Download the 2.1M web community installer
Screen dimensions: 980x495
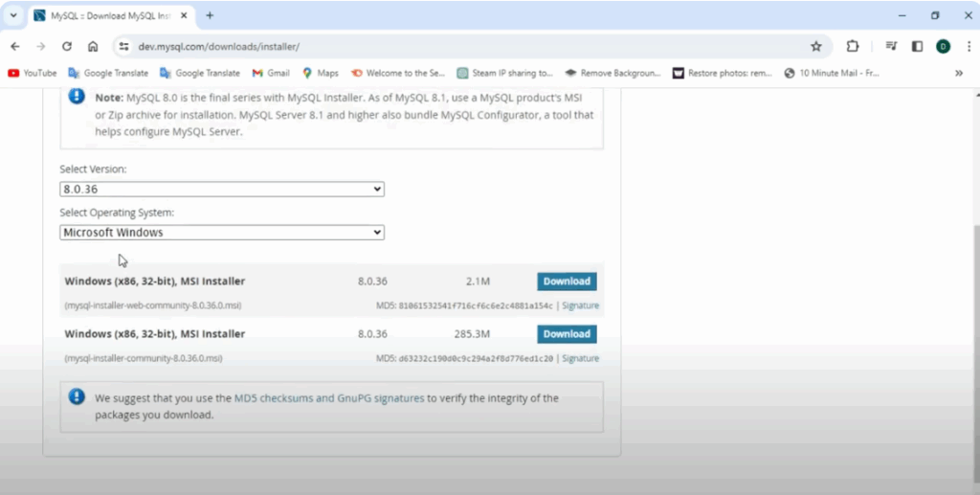(x=567, y=281)
